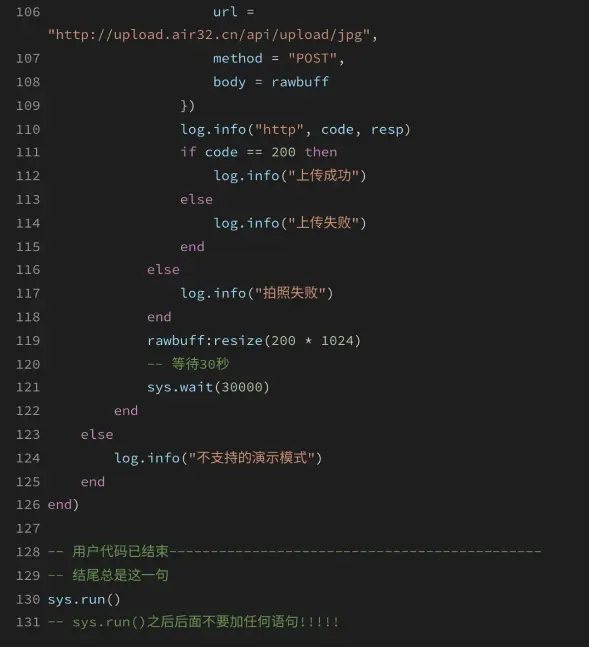Click sys.run() on line 130
This screenshot has width=589, height=647.
(x=84, y=600)
